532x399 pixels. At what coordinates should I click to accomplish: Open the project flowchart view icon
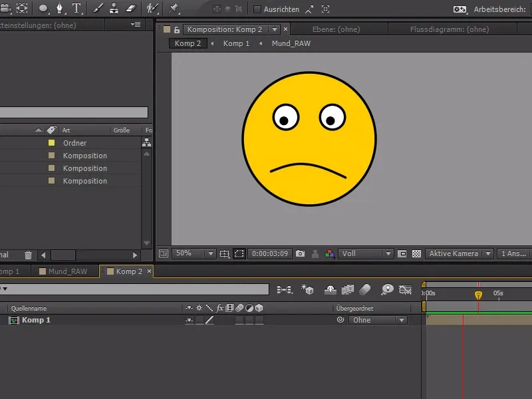click(x=146, y=142)
